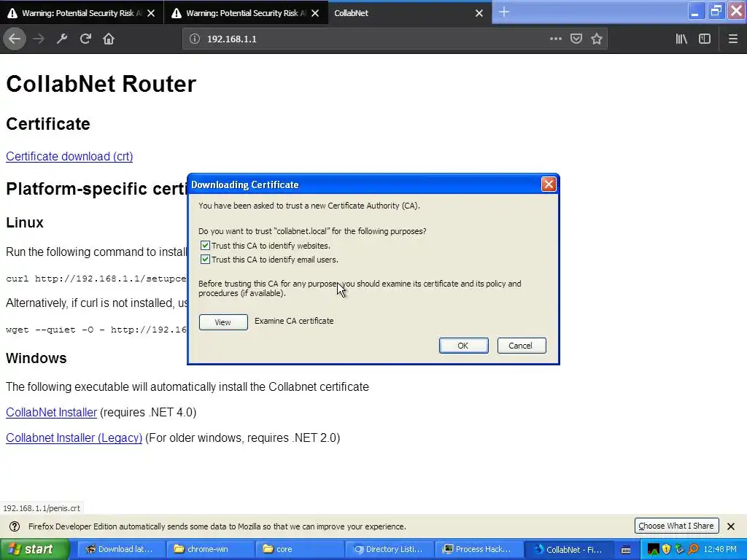The image size is (747, 560).
Task: Switch to chrome-win folder in taskbar
Action: click(x=210, y=549)
